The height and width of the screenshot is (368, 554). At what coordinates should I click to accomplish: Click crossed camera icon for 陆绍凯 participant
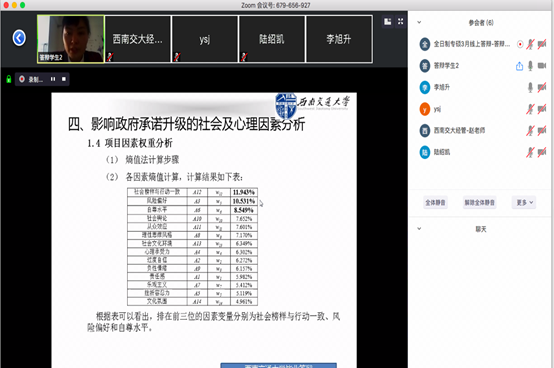point(542,152)
